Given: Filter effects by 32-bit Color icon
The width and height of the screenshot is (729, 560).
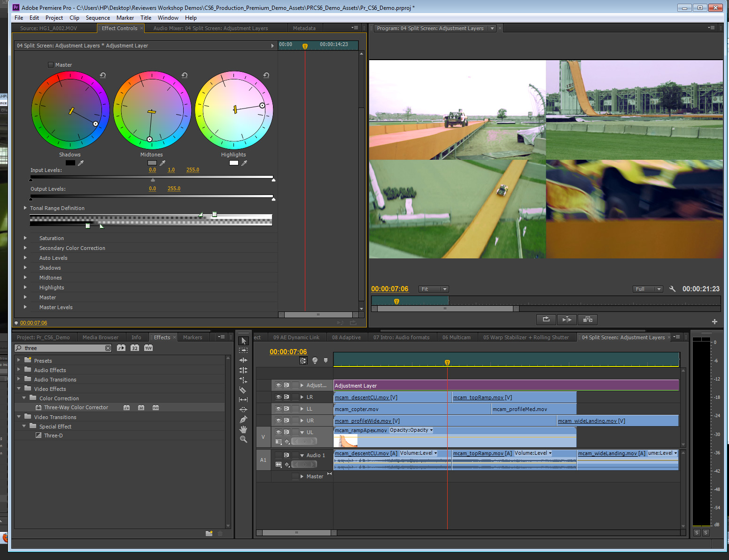Looking at the screenshot, I should point(135,348).
